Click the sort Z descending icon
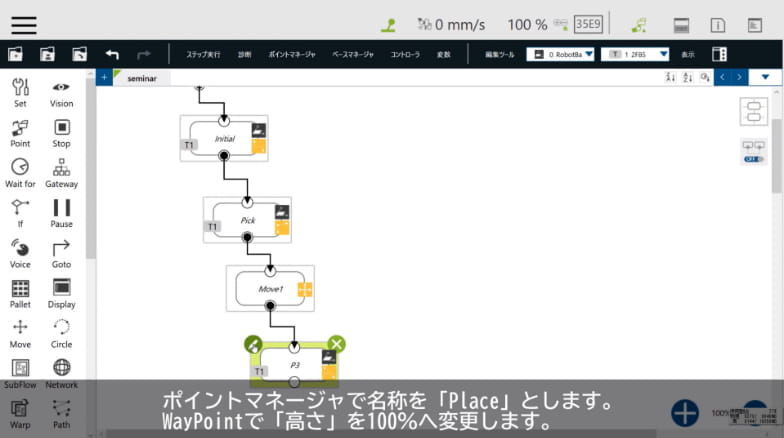784x438 pixels. (688, 77)
